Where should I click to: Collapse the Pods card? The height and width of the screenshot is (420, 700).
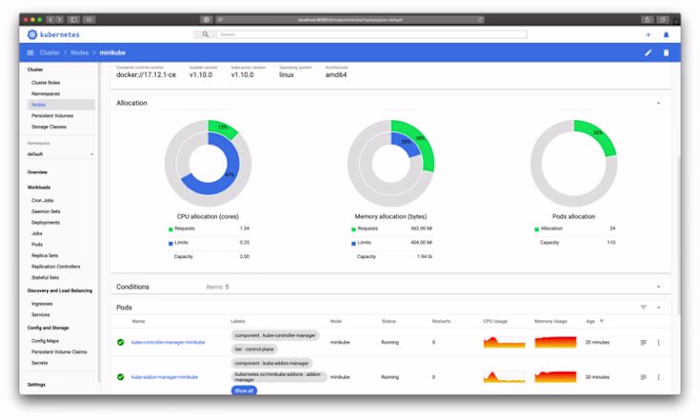[658, 308]
